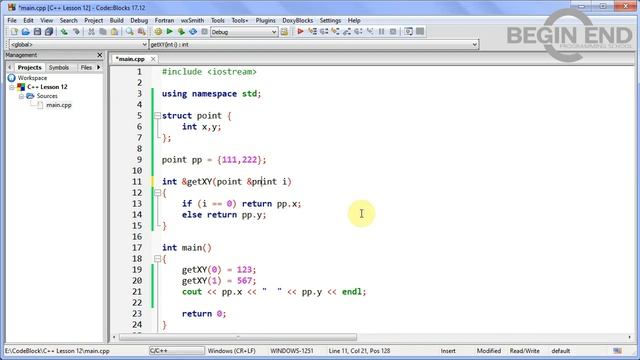Click the Copy toolbar icon
Image resolution: width=640 pixels, height=360 pixels.
tap(103, 32)
